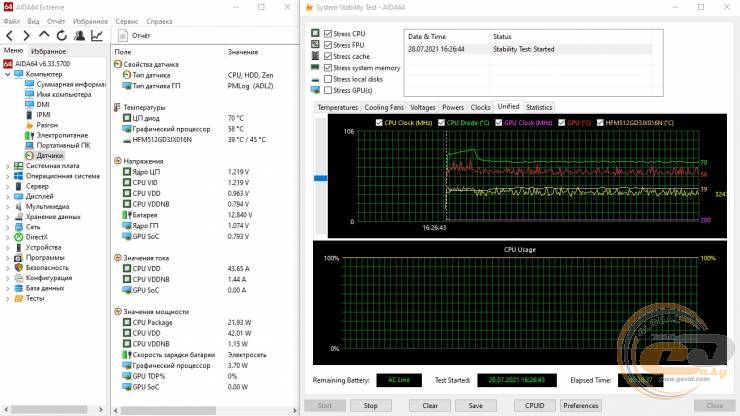Switch to the Temperatures tab
The width and height of the screenshot is (740, 416).
(x=337, y=107)
